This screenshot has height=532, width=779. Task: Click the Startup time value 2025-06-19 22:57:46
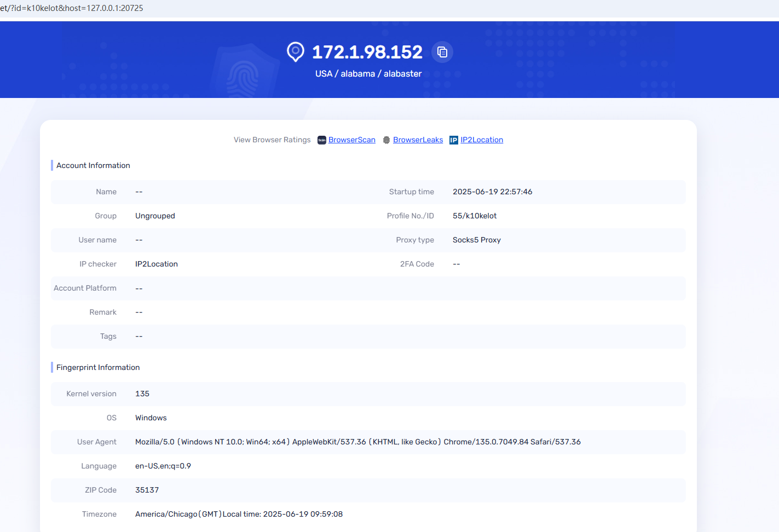492,192
